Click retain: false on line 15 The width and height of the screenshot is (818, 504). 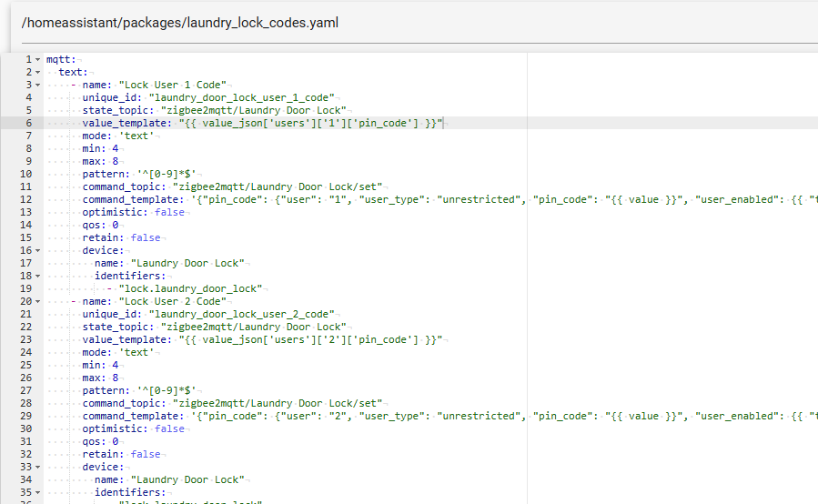121,237
